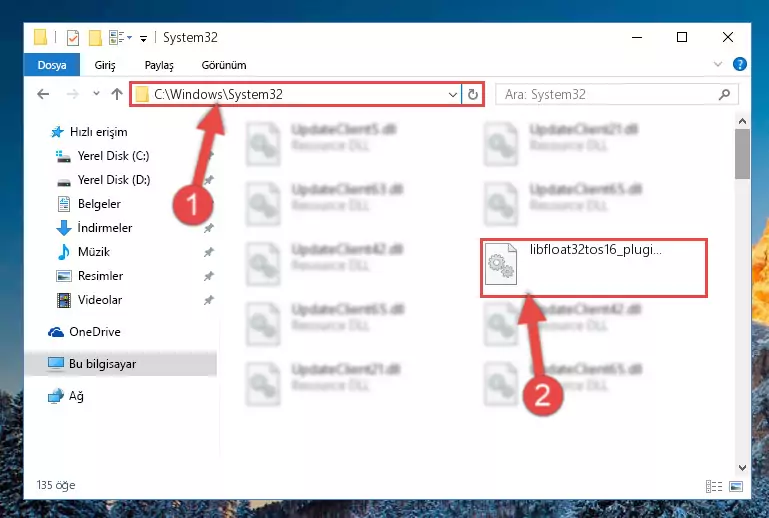Unpin Müzik using its pin icon
Image resolution: width=769 pixels, height=518 pixels.
coord(208,252)
